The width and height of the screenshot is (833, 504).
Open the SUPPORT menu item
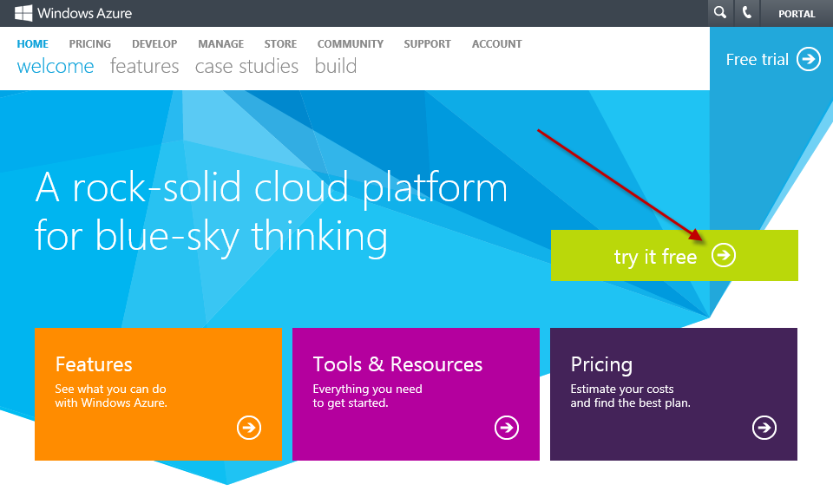click(427, 44)
